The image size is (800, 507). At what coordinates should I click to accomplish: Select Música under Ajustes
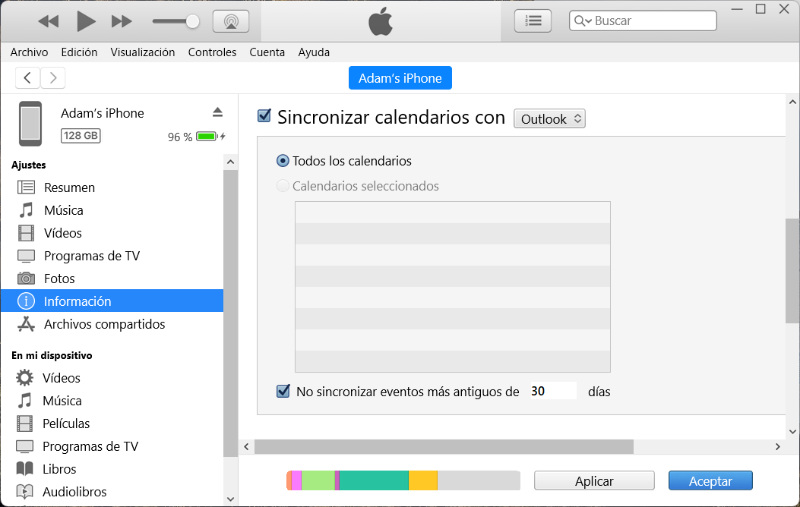pyautogui.click(x=112, y=210)
